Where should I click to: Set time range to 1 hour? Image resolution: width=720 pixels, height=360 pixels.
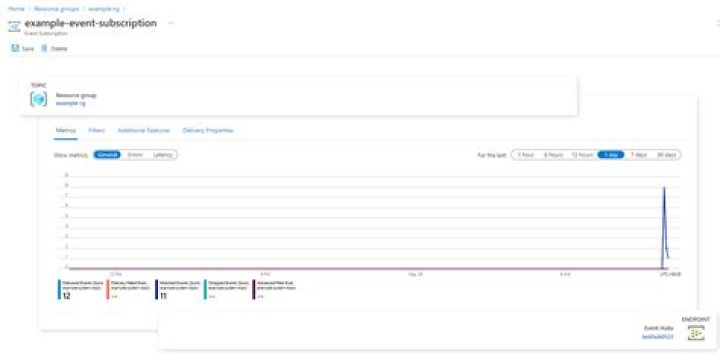[525, 155]
